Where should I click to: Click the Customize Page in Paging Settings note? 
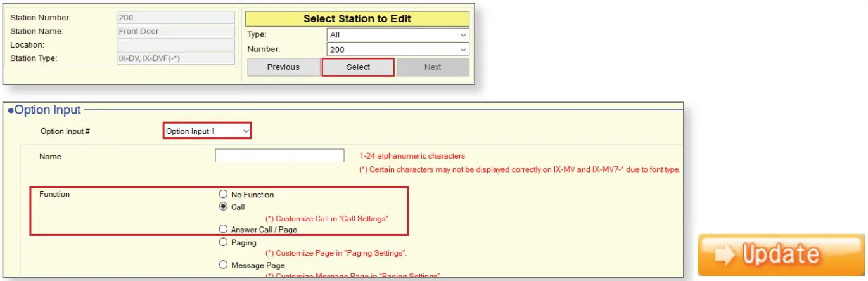click(x=336, y=253)
